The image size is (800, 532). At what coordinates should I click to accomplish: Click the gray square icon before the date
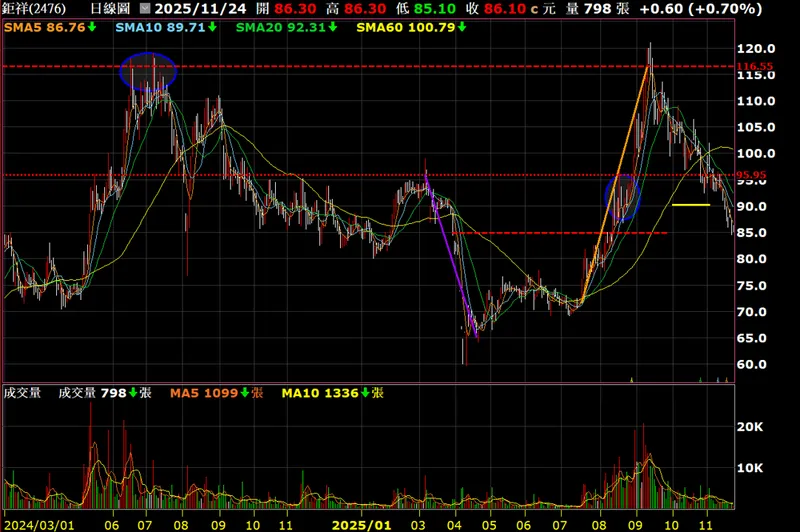pyautogui.click(x=145, y=9)
